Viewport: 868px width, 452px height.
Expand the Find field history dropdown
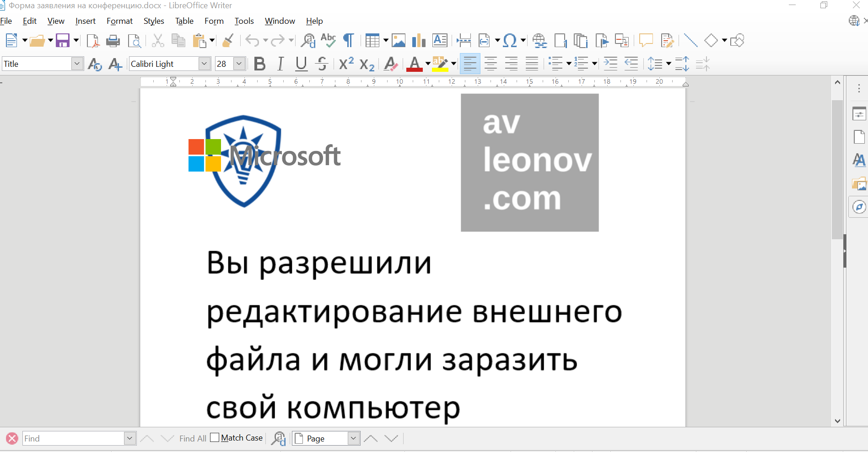coord(130,438)
